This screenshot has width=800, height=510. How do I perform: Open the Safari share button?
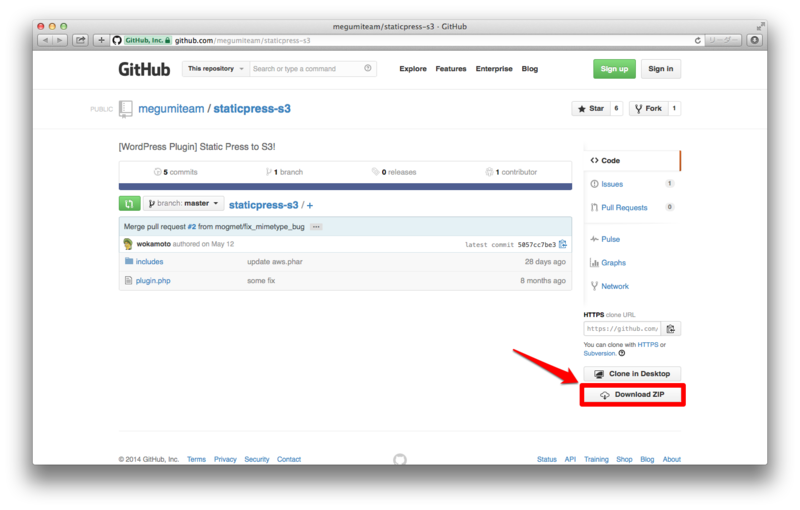[81, 40]
